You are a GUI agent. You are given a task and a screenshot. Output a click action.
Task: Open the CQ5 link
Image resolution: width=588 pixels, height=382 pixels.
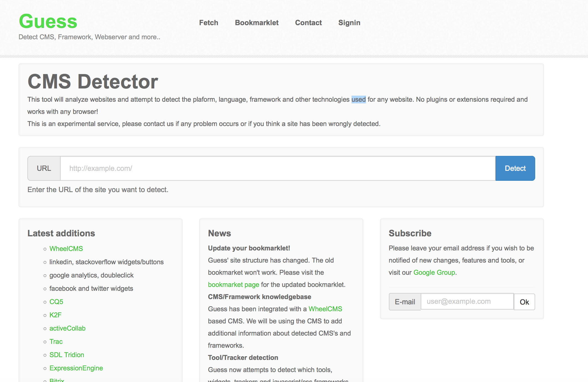(x=56, y=302)
